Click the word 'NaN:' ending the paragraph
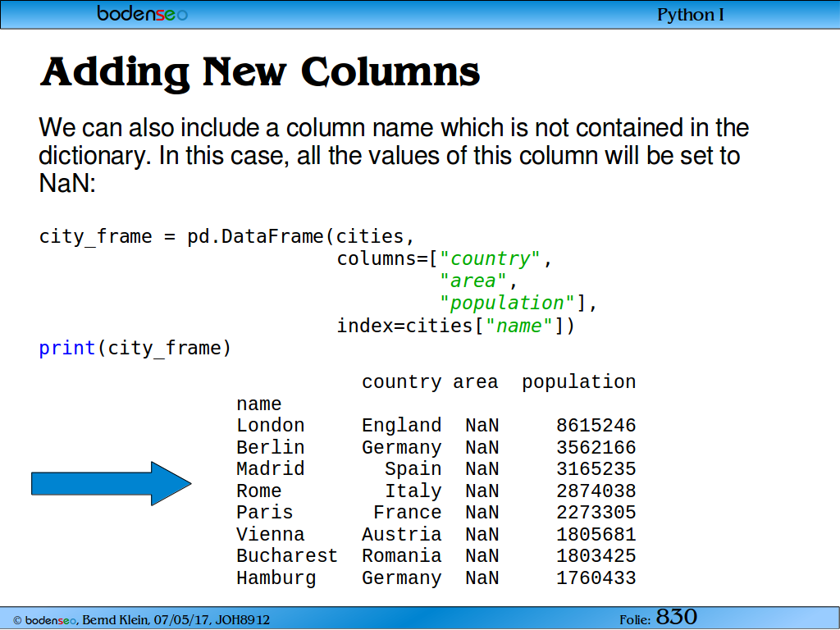 click(x=67, y=183)
